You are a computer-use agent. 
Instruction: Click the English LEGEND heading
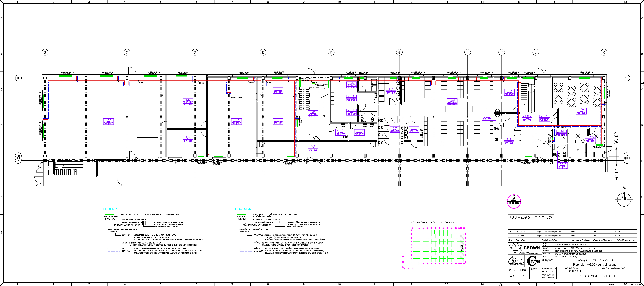[x=111, y=209]
